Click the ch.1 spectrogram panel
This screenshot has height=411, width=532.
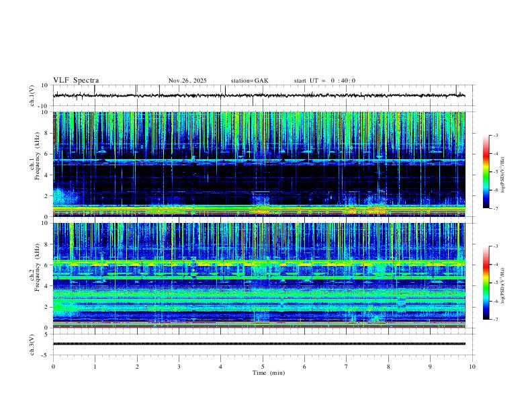click(x=259, y=164)
